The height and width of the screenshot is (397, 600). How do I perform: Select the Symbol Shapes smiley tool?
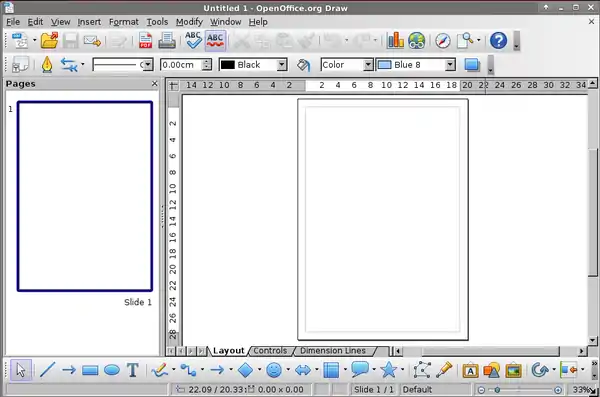[274, 370]
